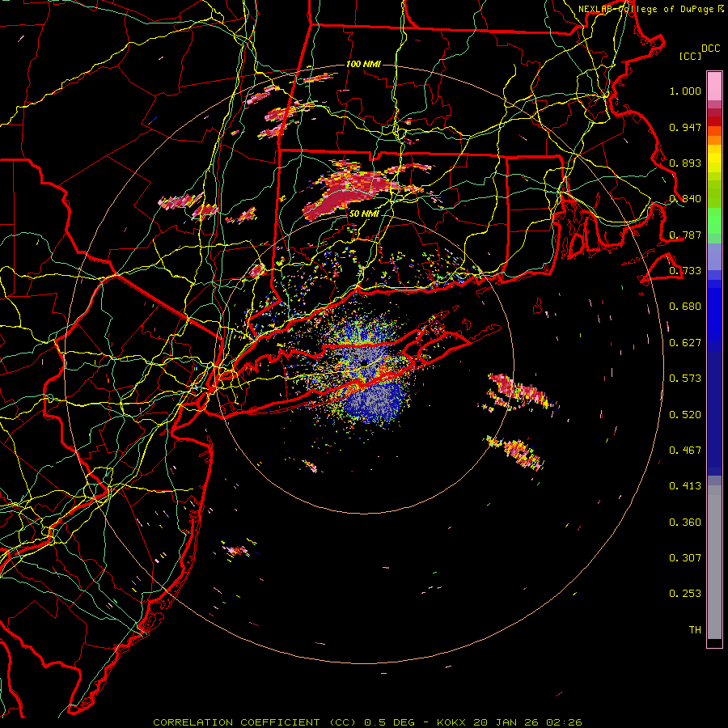Click the 0.893 value on the color scale

coord(685,163)
